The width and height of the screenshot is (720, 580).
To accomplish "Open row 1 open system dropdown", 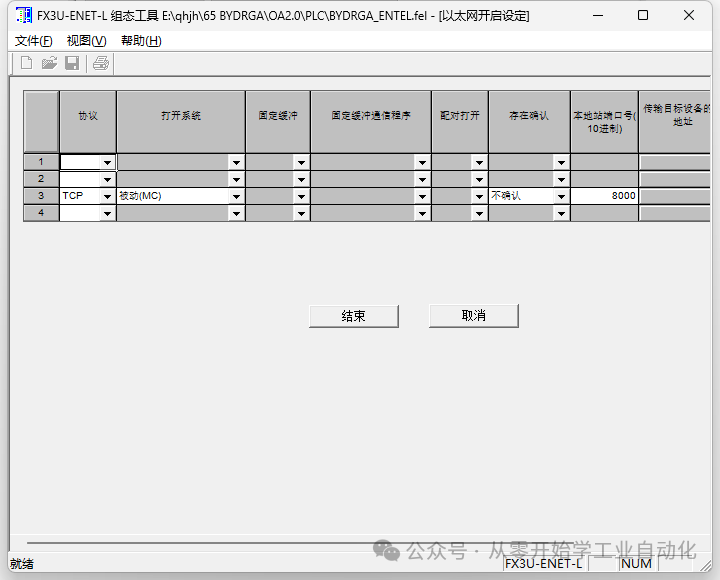I will click(236, 163).
